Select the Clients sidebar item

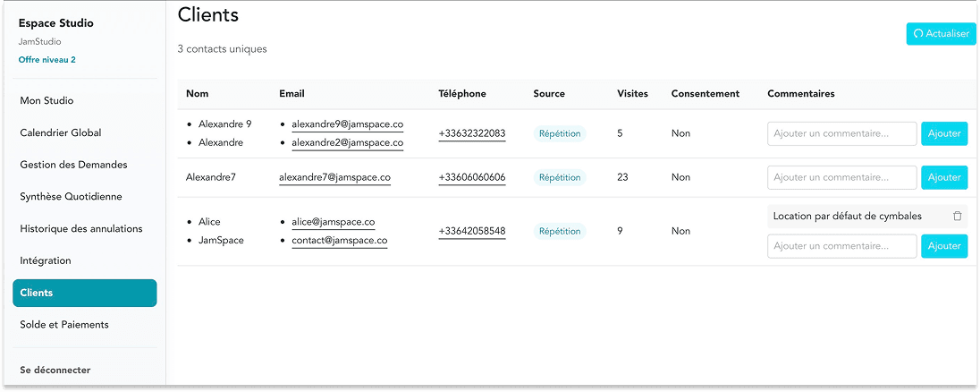[x=84, y=293]
